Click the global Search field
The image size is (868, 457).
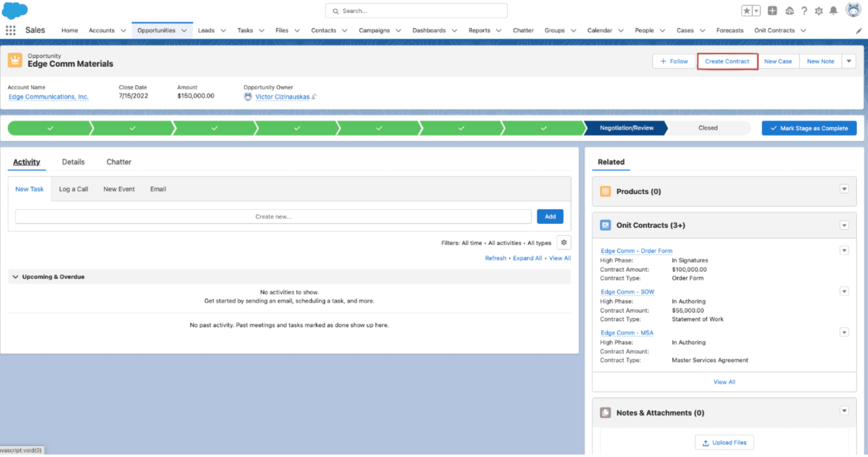(416, 11)
